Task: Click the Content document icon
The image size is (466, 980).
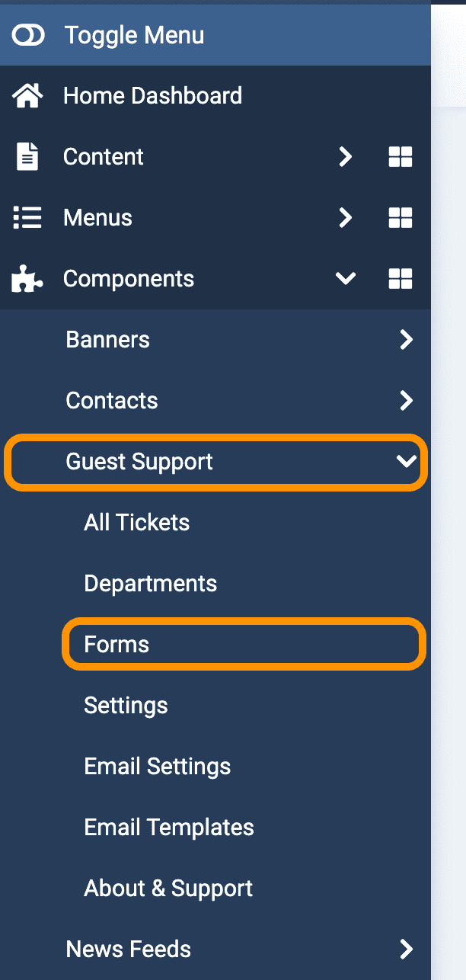Action: pos(28,157)
